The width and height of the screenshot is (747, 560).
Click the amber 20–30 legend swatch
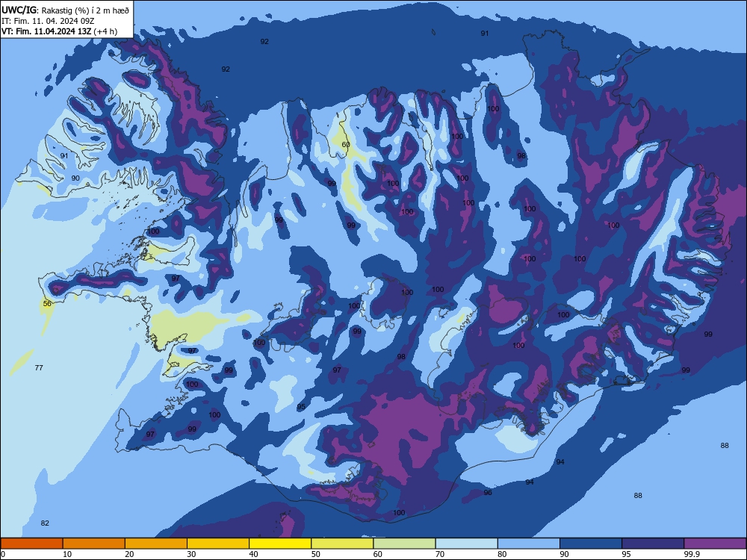click(x=156, y=544)
